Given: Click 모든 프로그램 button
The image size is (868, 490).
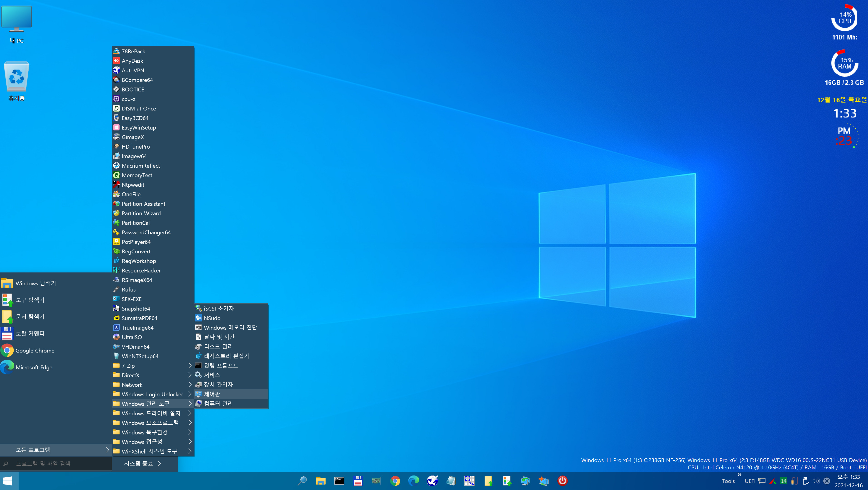Looking at the screenshot, I should click(56, 450).
